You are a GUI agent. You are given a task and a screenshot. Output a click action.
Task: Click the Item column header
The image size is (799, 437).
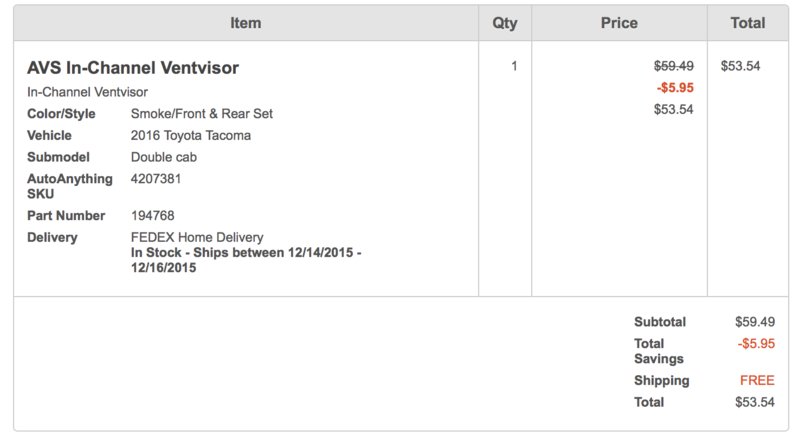click(246, 23)
